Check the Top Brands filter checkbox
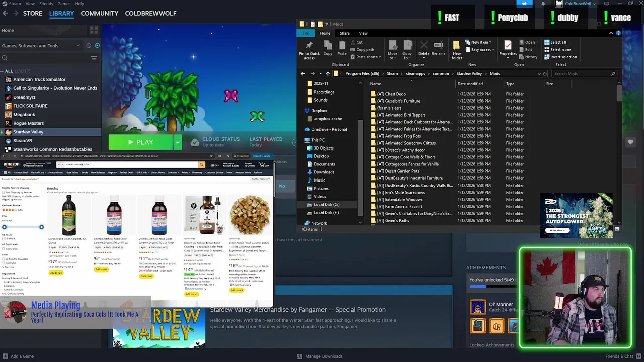Screen dimensions: 644x362 4,249
